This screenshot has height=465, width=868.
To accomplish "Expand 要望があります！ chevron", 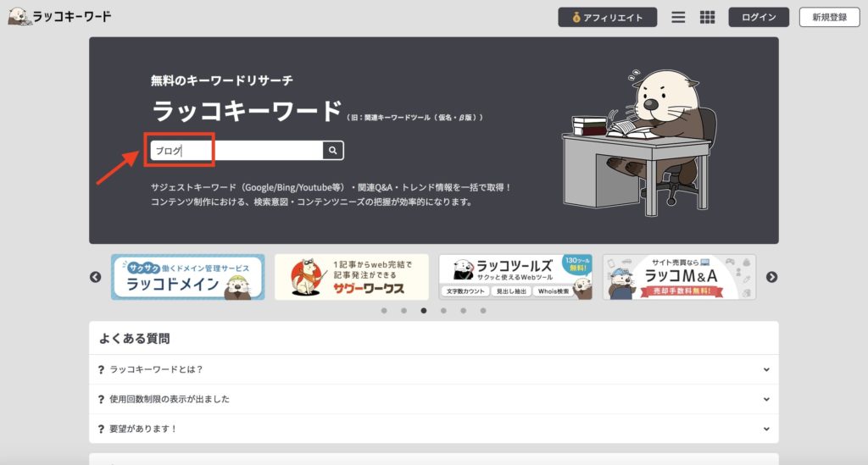I will pyautogui.click(x=766, y=429).
